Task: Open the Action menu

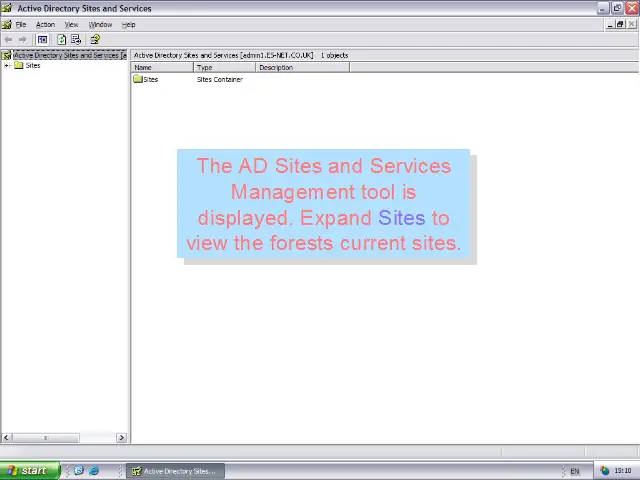Action: tap(45, 24)
